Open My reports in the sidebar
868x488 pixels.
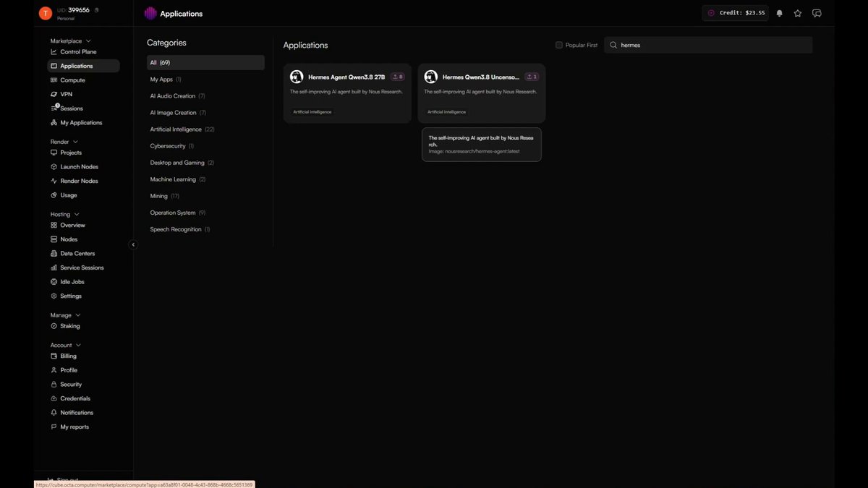point(75,427)
